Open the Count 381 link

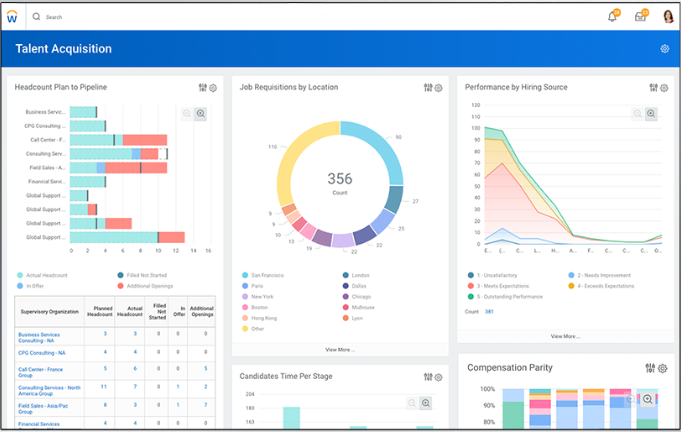point(489,311)
